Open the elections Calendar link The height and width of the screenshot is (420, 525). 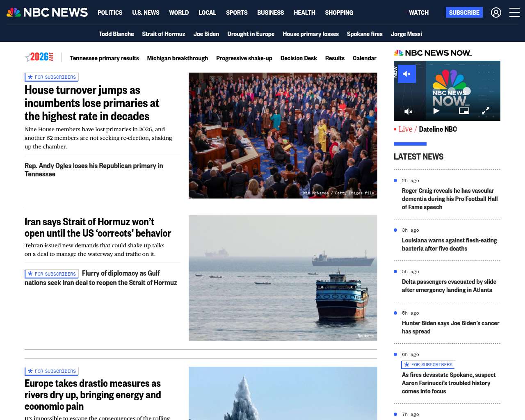coord(365,58)
